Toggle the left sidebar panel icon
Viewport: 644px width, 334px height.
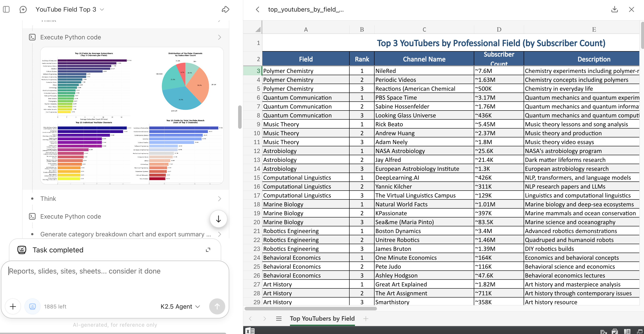point(6,10)
